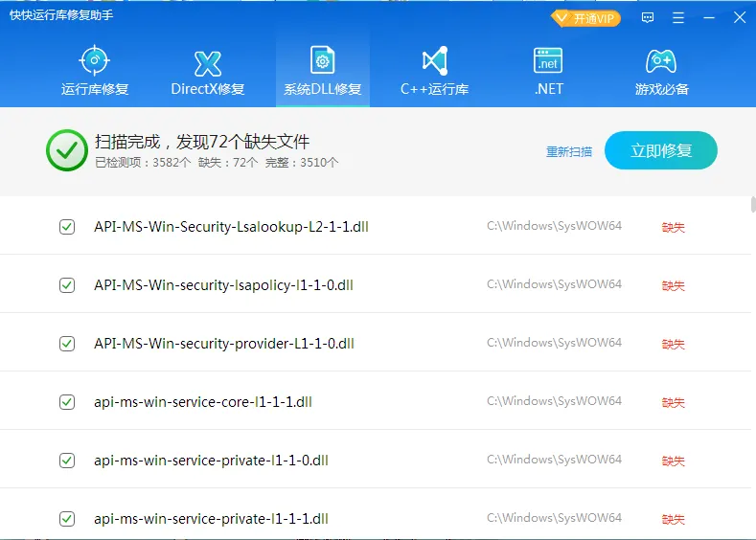Viewport: 756px width, 540px height.
Task: Open the hamburger main menu in title bar
Action: (x=678, y=18)
